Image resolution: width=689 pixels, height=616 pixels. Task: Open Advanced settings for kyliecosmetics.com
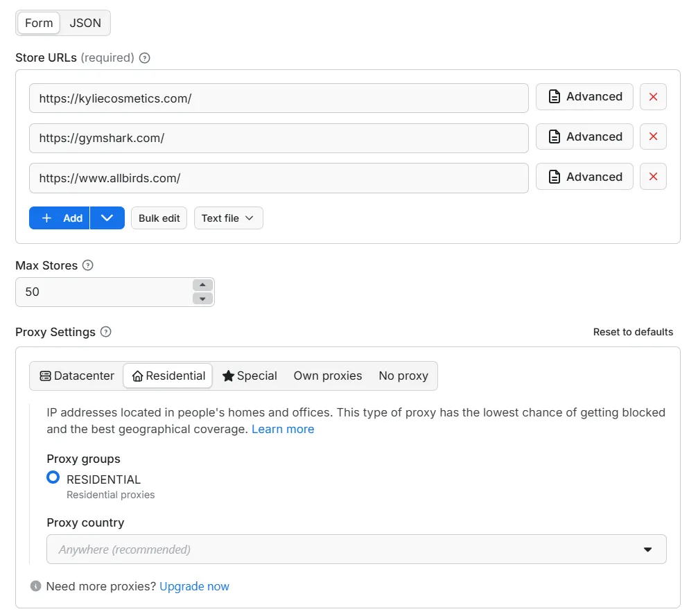click(584, 96)
